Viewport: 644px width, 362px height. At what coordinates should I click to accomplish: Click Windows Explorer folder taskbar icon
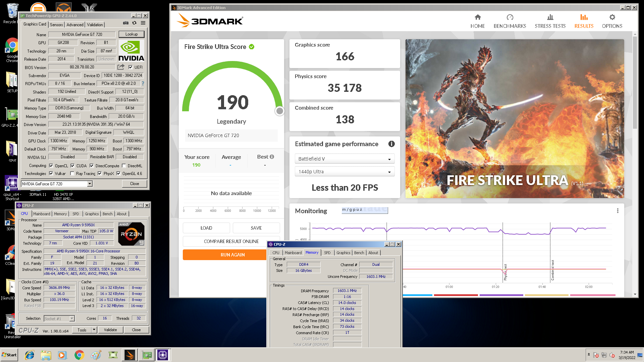click(x=46, y=355)
